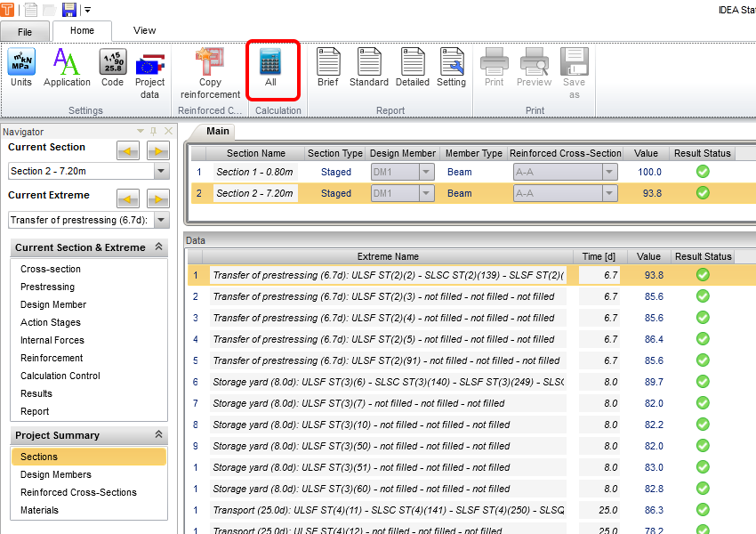Viewport: 756px width, 534px height.
Task: Open the Code settings icon
Action: coord(112,68)
